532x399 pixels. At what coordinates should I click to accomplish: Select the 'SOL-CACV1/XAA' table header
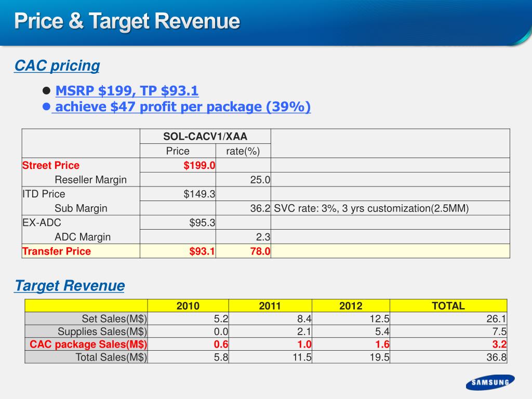coord(205,137)
